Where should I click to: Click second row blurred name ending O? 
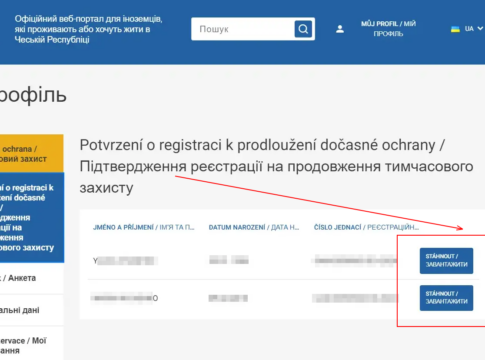pos(124,298)
